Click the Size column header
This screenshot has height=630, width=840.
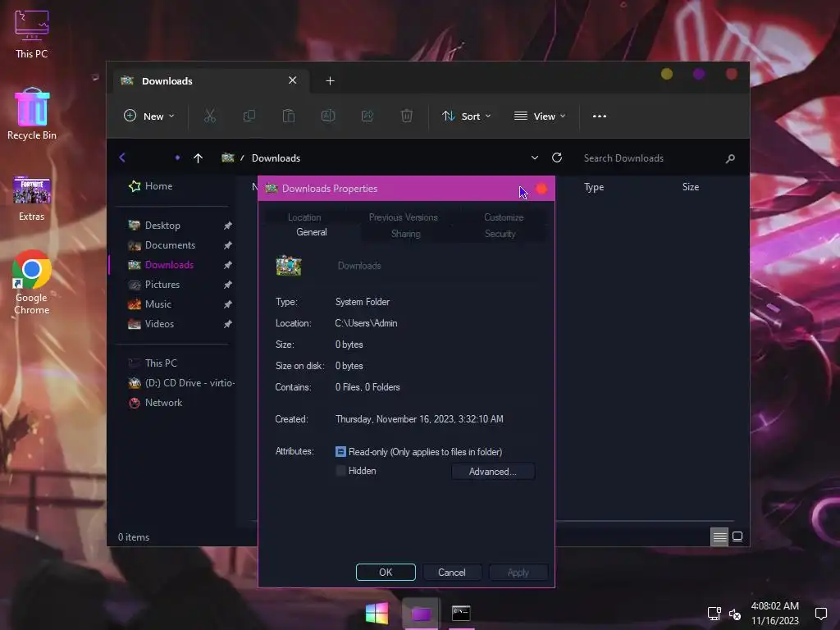tap(691, 187)
